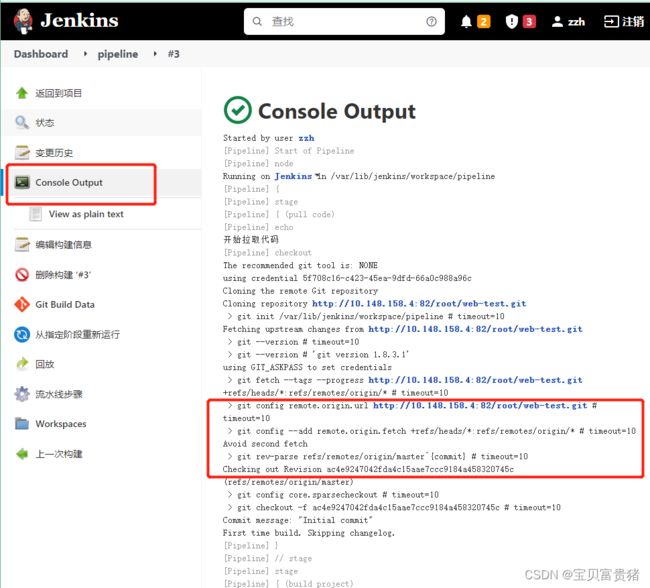Click the notepad changes history icon

(x=22, y=153)
